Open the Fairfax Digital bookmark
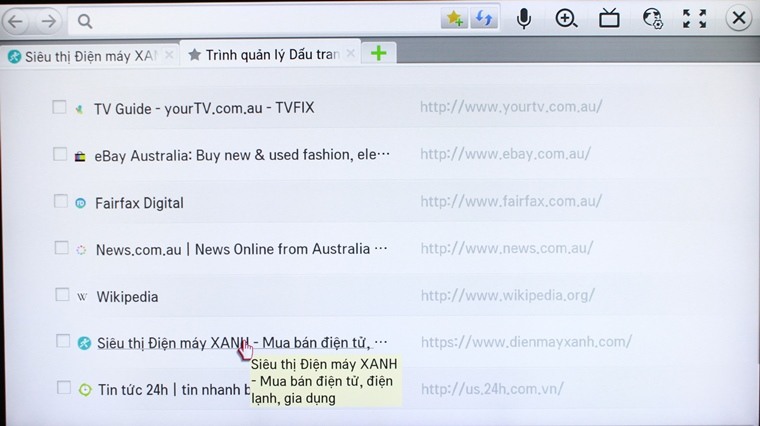This screenshot has width=760, height=426. point(139,203)
